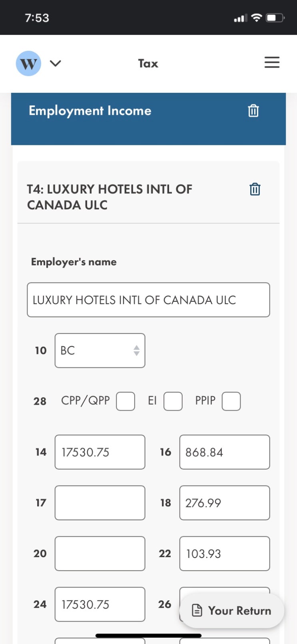Check the CPP/QPP exempt box
Viewport: 297px width, 644px height.
126,401
